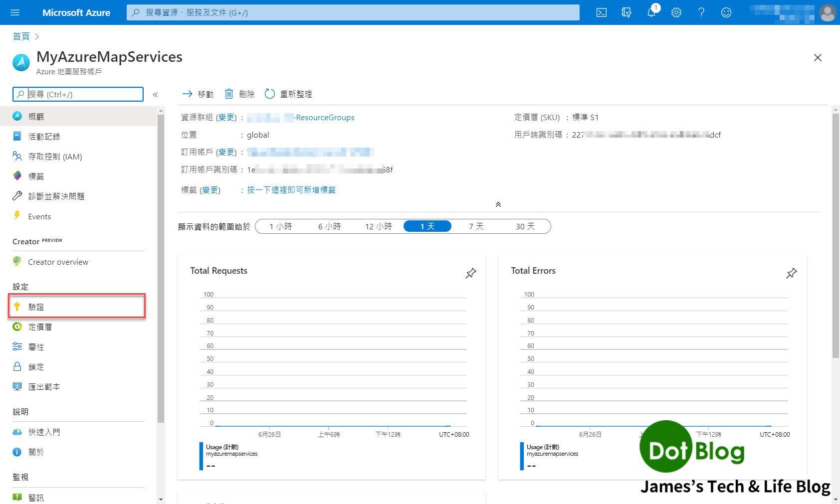
Task: Launch Cloud Shell from top bar
Action: [601, 12]
